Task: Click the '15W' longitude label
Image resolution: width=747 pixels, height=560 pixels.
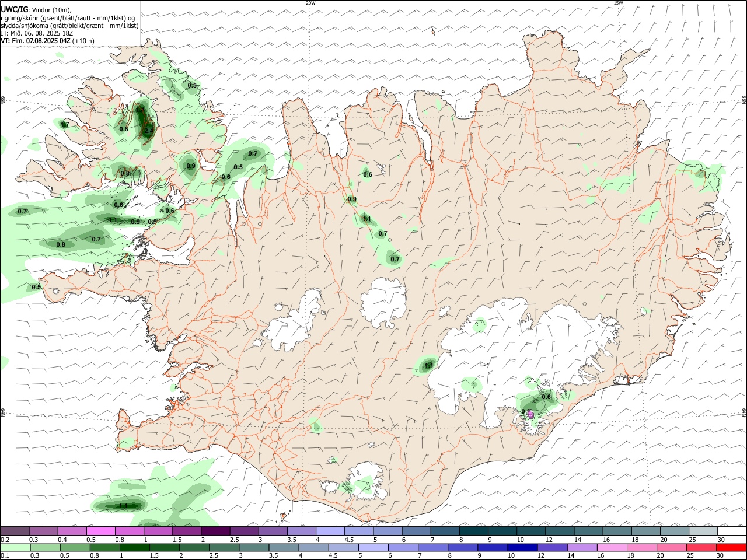Action: coord(619,3)
